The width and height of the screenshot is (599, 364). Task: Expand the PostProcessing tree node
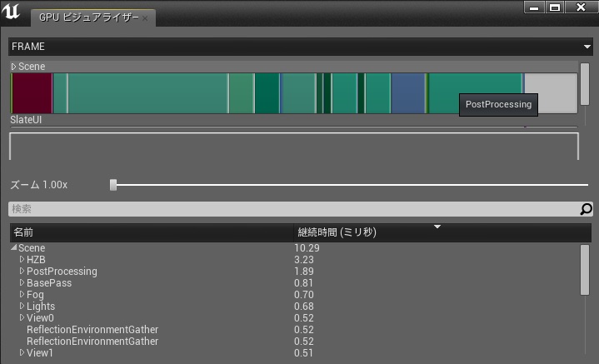[22, 271]
